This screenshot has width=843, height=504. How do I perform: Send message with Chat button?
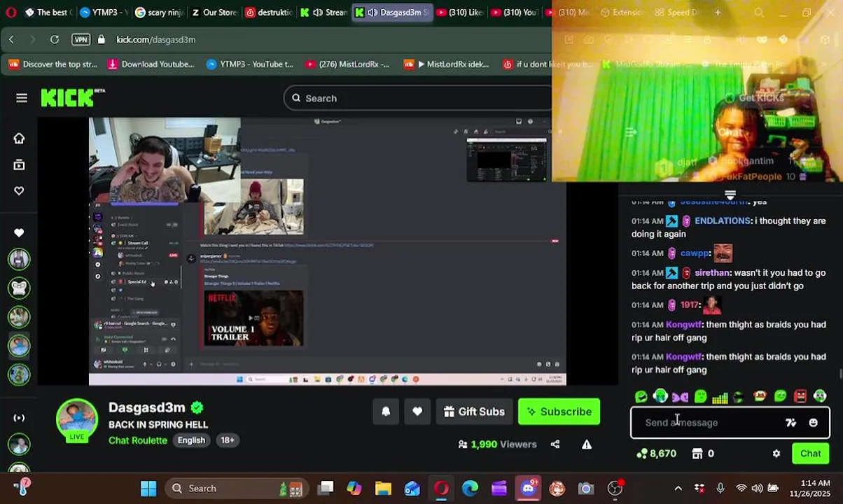point(811,454)
